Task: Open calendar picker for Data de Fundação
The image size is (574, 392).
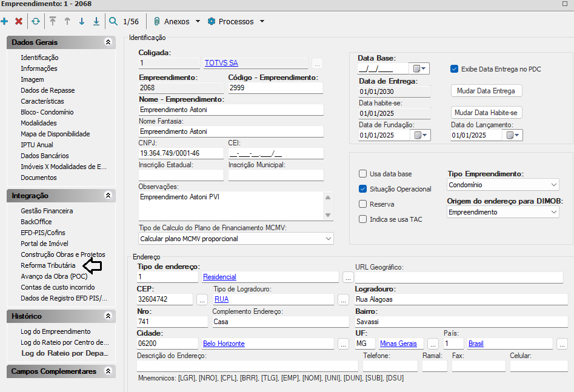Action: [x=420, y=135]
